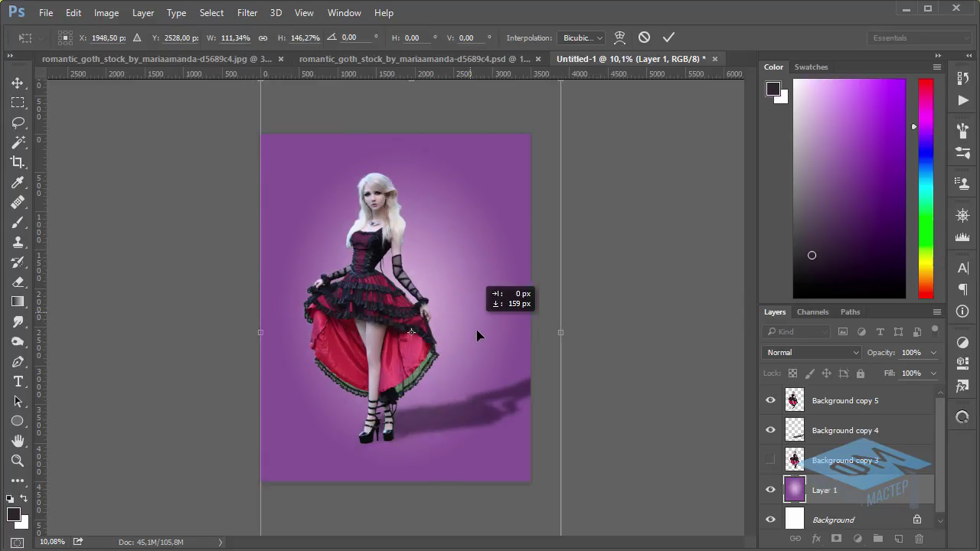Cancel transform with the circle-slash icon

(644, 37)
